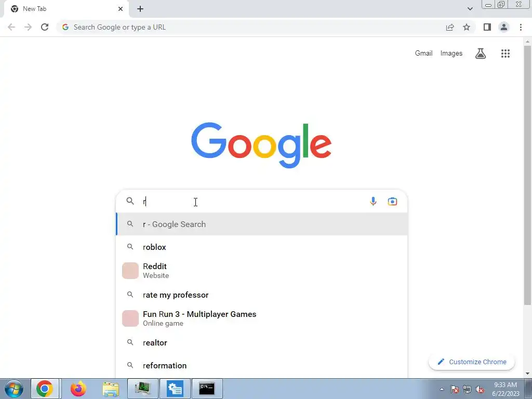Screen dimensions: 532x399
Task: Click the network tray icon
Action: tap(467, 389)
